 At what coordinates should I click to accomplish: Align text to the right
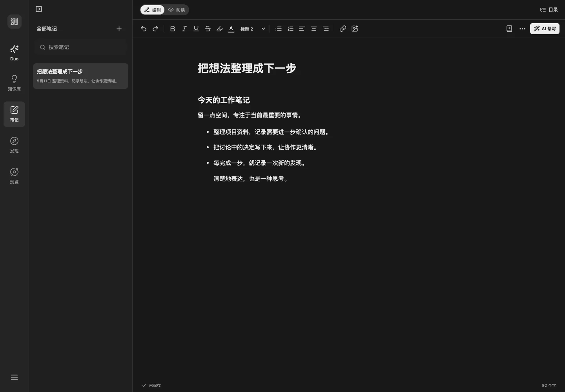click(326, 29)
